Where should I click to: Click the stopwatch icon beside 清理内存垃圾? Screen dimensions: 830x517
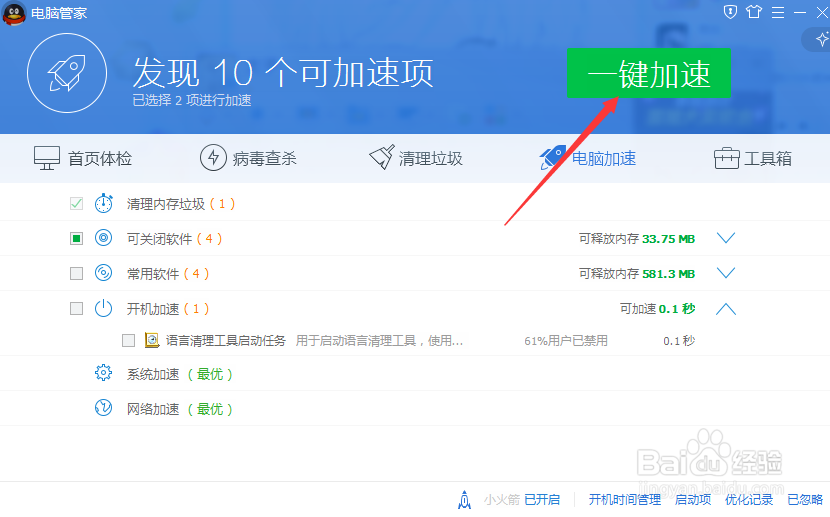(x=103, y=203)
